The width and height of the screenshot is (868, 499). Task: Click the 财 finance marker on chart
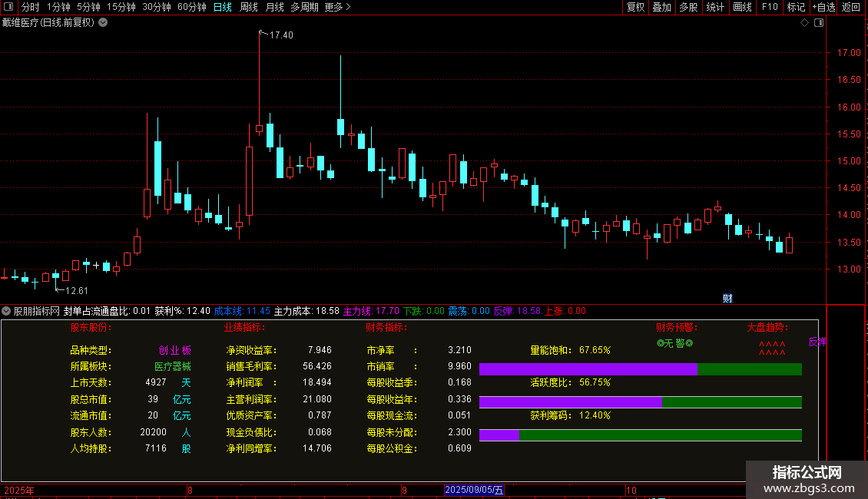point(727,298)
